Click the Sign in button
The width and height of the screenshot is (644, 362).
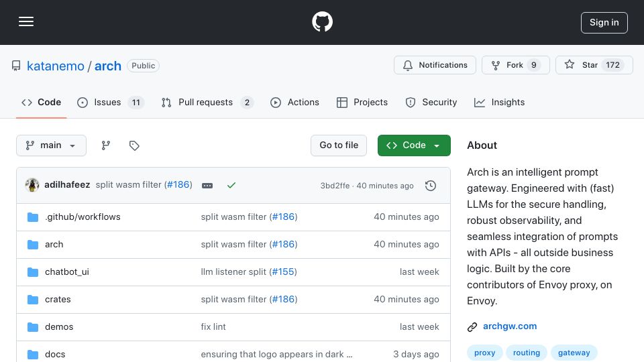click(x=604, y=23)
